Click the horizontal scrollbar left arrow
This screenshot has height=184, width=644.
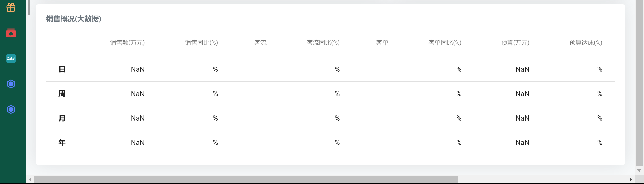click(x=30, y=179)
